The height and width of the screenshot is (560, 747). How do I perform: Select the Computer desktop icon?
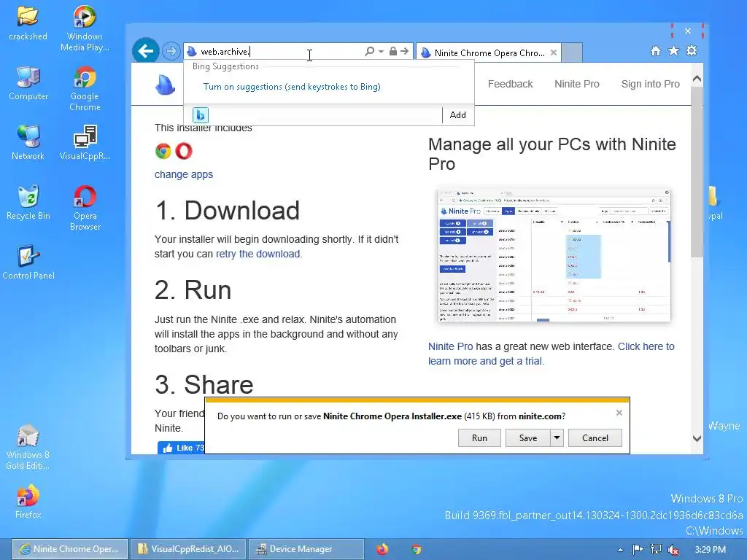[x=28, y=83]
